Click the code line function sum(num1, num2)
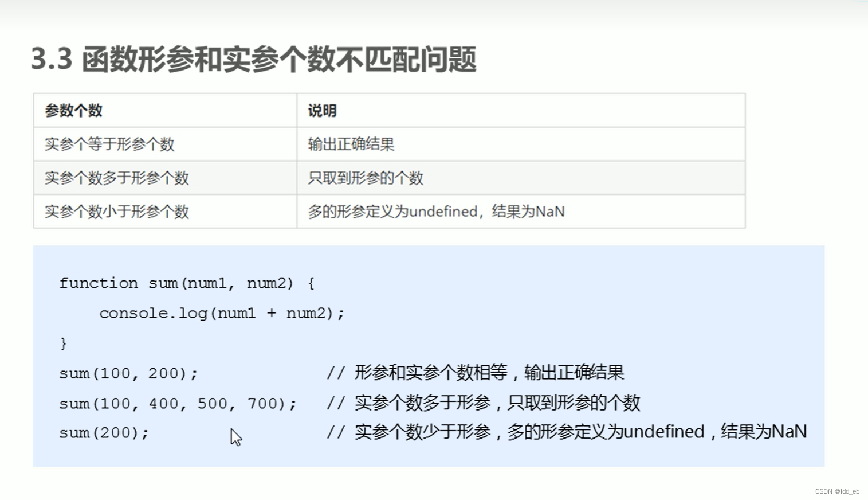This screenshot has width=868, height=500. [187, 283]
